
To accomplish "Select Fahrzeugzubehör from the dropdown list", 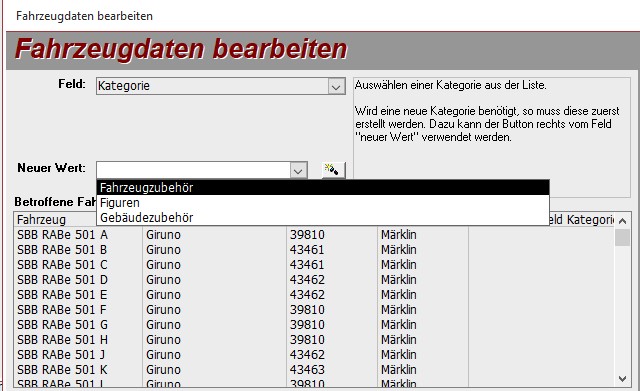I will [x=323, y=188].
